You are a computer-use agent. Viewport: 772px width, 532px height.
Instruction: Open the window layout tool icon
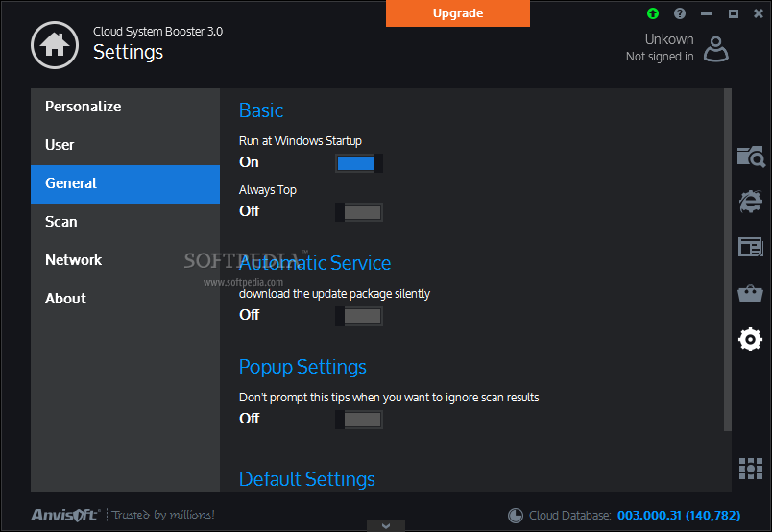[x=750, y=246]
